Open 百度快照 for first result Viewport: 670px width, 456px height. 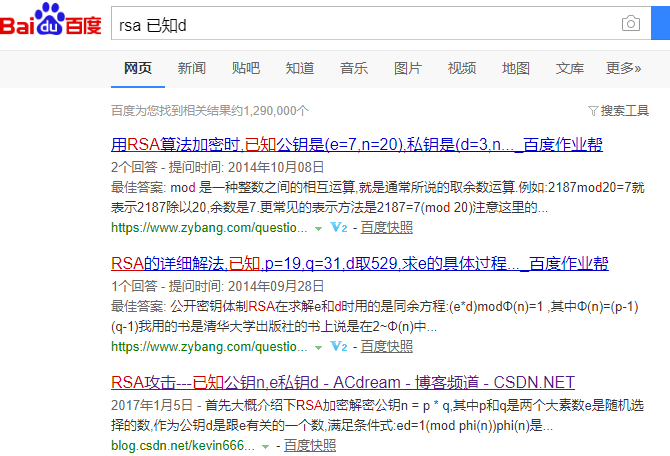point(387,227)
